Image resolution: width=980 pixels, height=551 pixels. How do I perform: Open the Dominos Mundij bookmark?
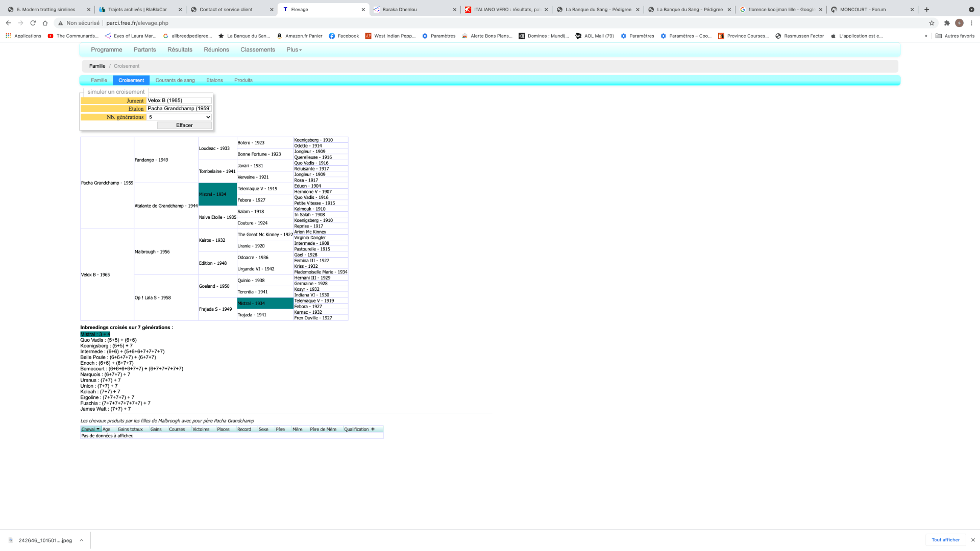[544, 36]
